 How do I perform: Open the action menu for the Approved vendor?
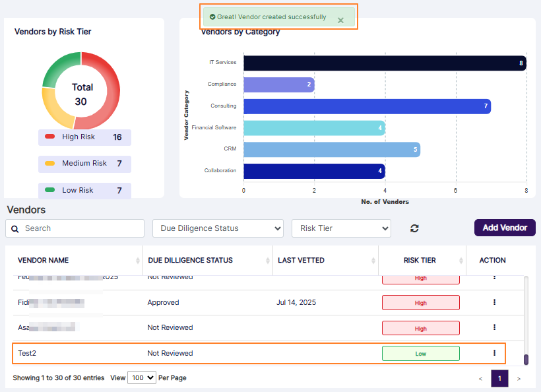[x=494, y=302]
